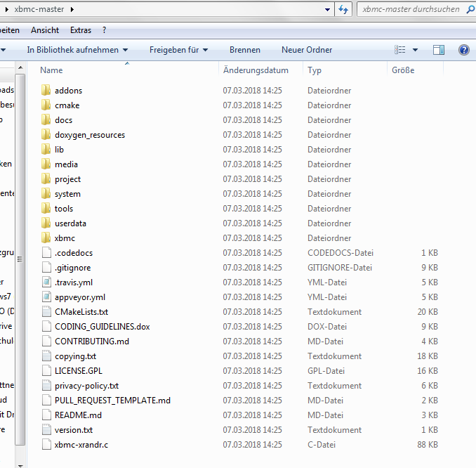Select privacy-policy.txt file name
Image resolution: width=476 pixels, height=468 pixels.
(x=86, y=386)
